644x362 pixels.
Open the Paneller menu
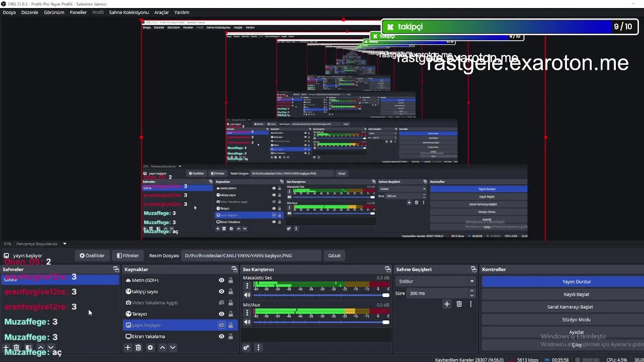click(x=78, y=12)
